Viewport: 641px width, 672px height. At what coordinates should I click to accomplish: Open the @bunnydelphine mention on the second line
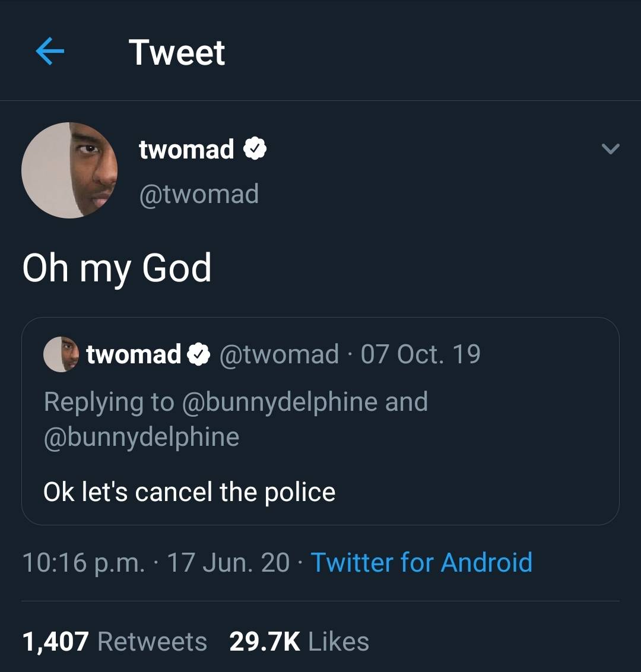pyautogui.click(x=141, y=437)
